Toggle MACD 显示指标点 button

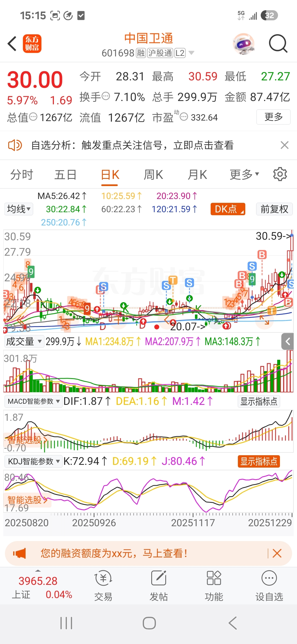(259, 401)
